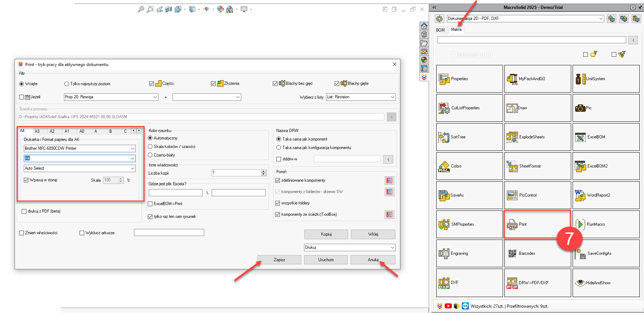Select the Wcięte radio button

coord(22,84)
